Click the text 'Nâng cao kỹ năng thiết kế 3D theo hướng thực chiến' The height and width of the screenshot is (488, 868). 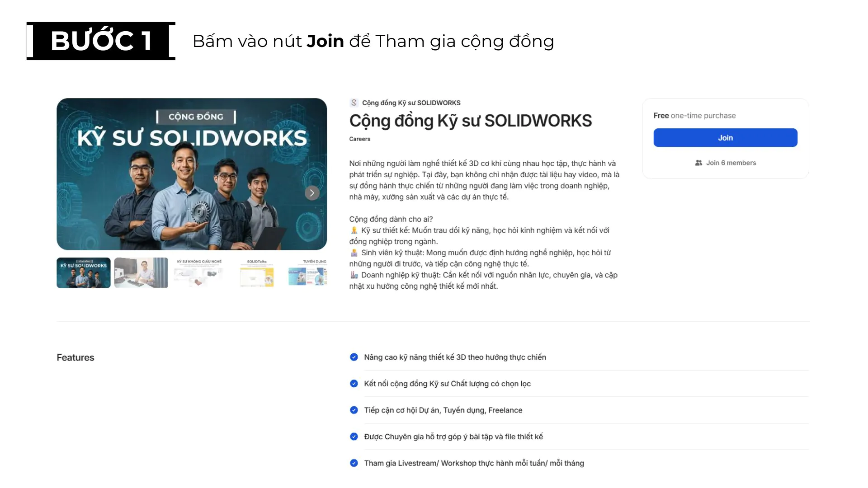click(455, 357)
